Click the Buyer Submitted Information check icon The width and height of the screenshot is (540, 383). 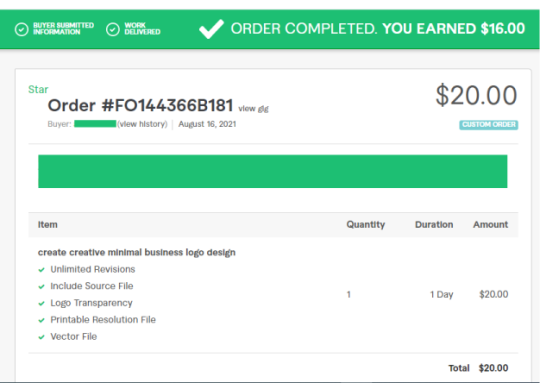tap(21, 30)
